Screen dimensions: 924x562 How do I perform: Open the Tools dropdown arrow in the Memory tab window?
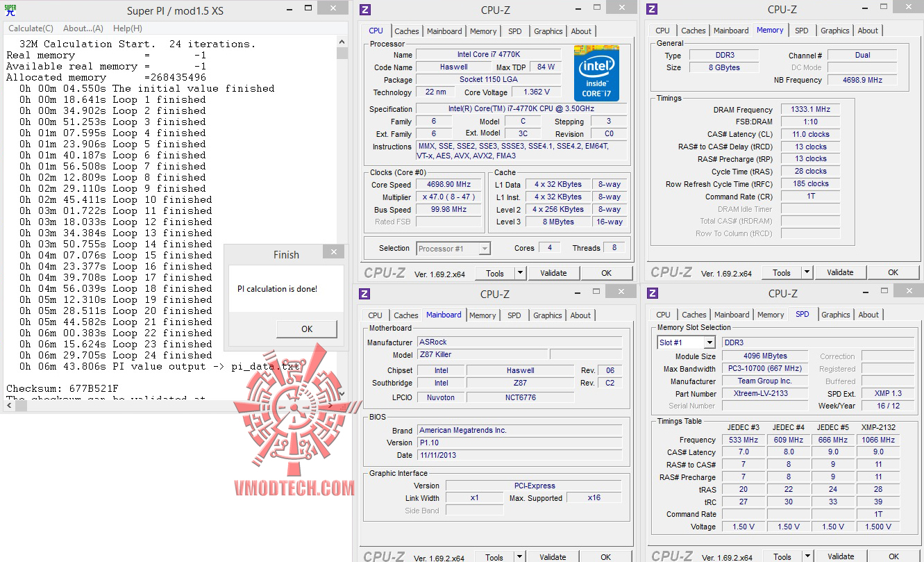pyautogui.click(x=807, y=272)
